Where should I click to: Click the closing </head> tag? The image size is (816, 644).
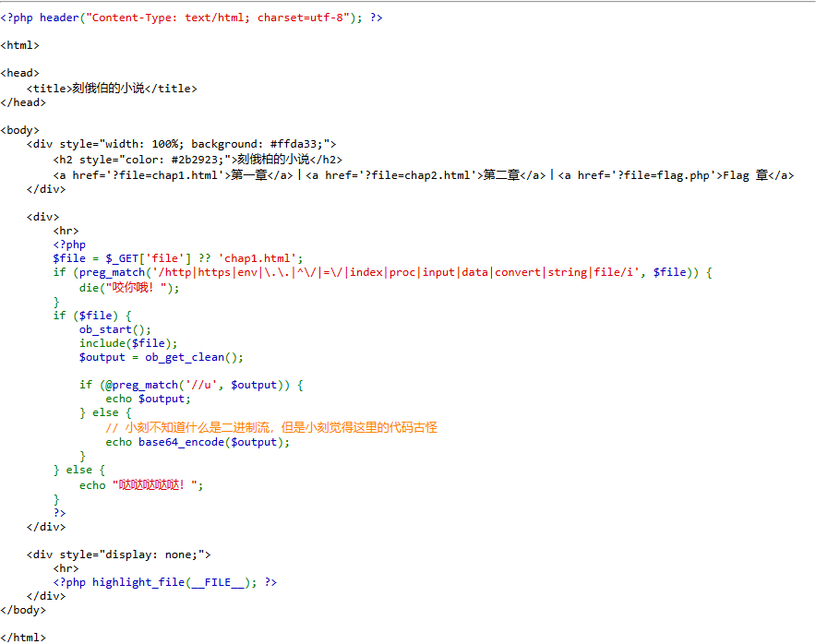[23, 102]
